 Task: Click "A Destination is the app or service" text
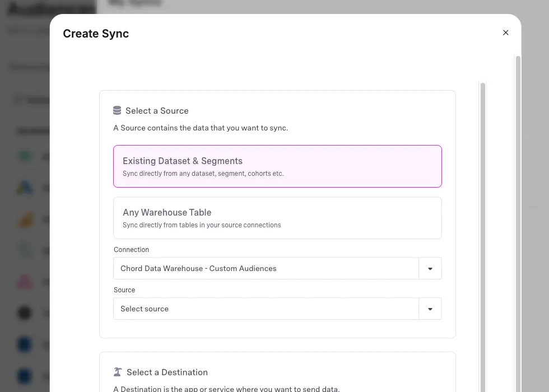click(226, 389)
